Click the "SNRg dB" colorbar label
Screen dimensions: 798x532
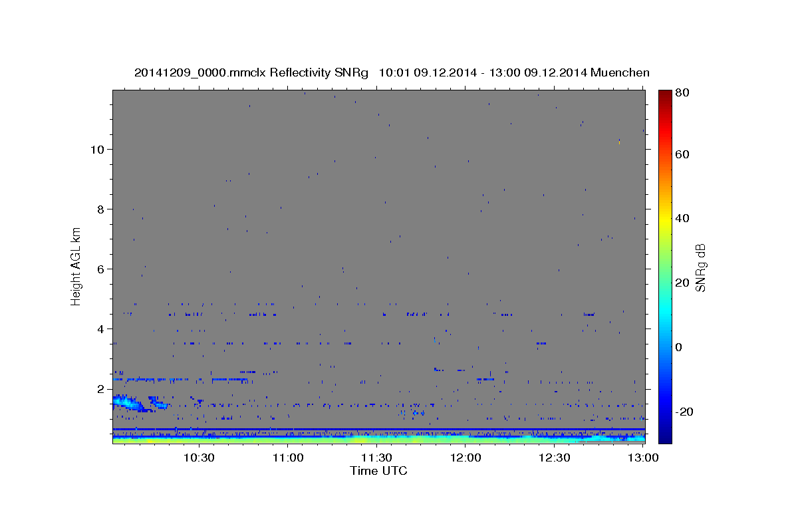coord(700,268)
